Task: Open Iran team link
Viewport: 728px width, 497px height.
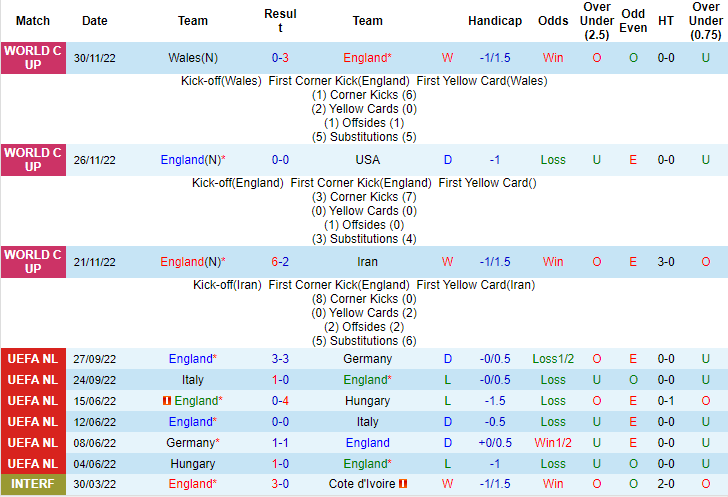Action: (x=367, y=262)
